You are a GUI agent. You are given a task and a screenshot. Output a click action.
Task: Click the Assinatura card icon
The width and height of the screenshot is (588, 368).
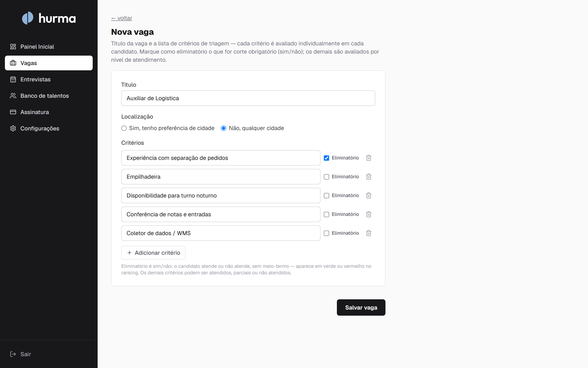[x=13, y=112]
